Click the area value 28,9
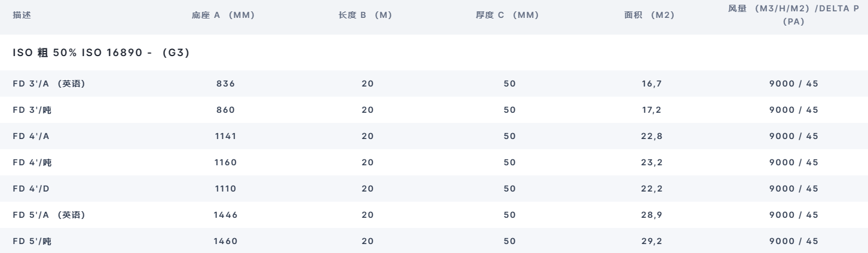This screenshot has width=868, height=253. [649, 215]
